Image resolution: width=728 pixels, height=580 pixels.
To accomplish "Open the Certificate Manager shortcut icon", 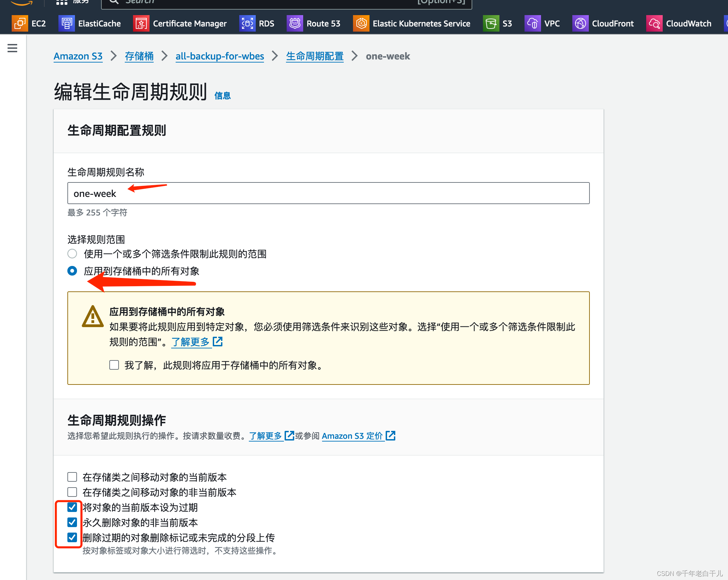I will 141,23.
